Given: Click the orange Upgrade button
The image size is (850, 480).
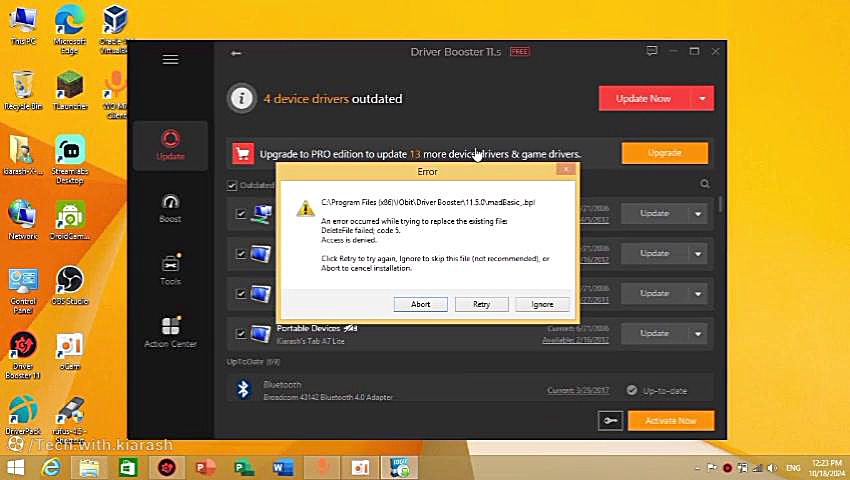Looking at the screenshot, I should tap(665, 153).
